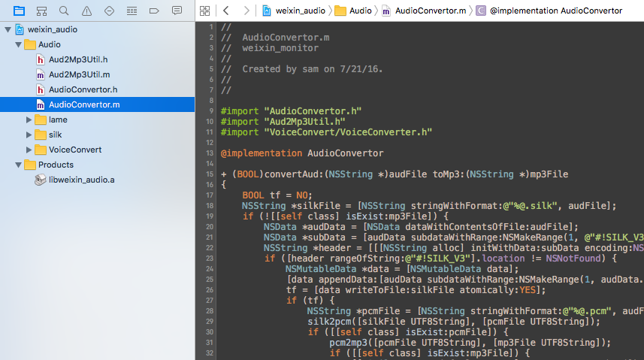
Task: Click line number 9 in gutter
Action: pyautogui.click(x=211, y=111)
